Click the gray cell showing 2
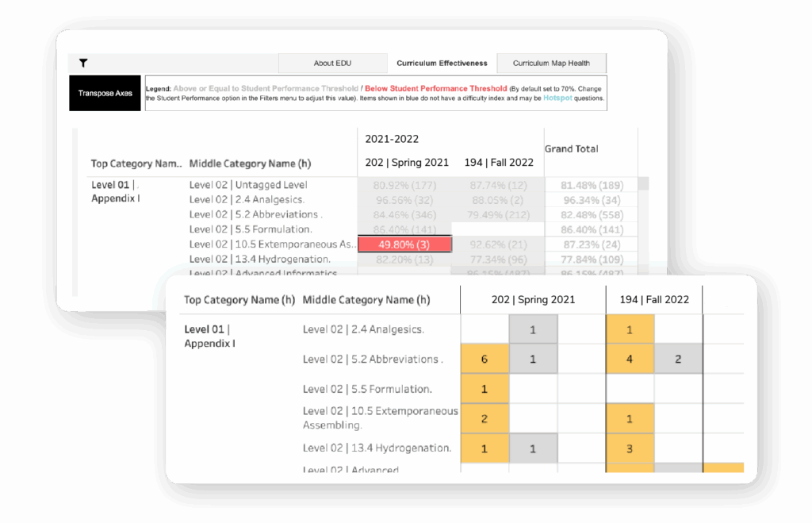The width and height of the screenshot is (812, 523). pos(678,359)
